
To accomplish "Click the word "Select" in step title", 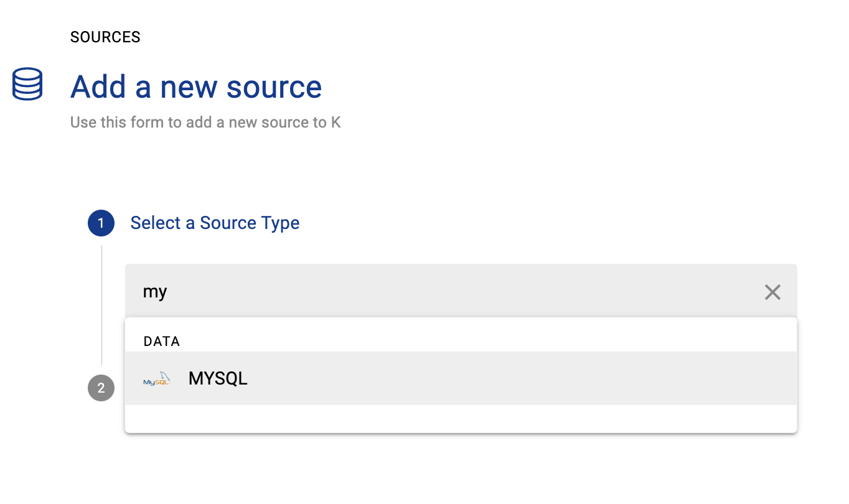I will tap(156, 223).
